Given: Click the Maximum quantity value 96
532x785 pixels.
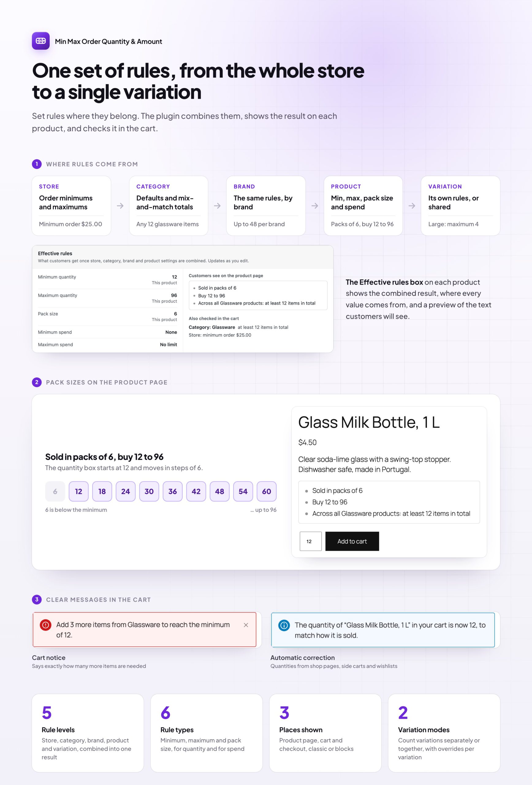Looking at the screenshot, I should (174, 295).
